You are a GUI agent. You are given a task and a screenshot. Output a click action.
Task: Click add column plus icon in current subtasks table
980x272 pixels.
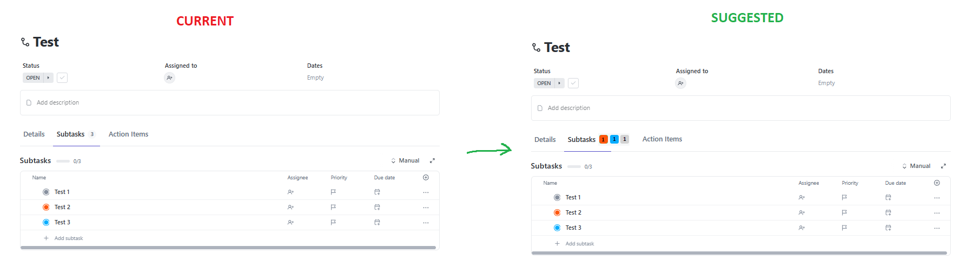pos(426,178)
